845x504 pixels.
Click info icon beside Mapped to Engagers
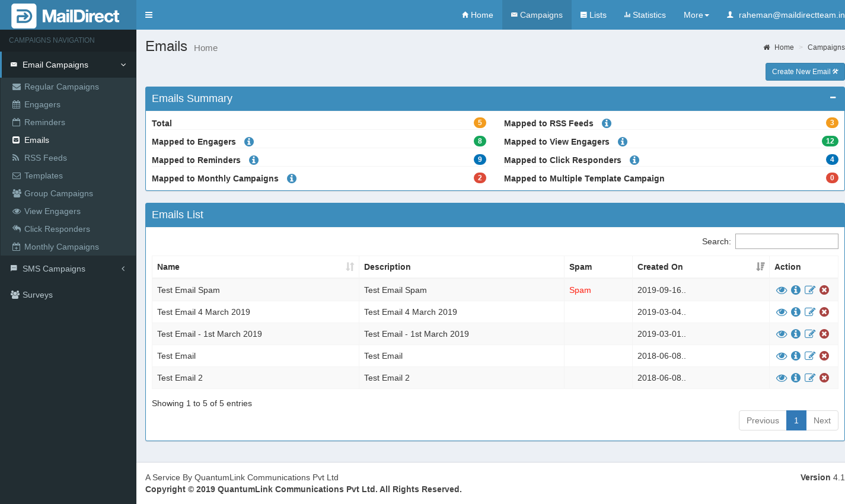tap(249, 142)
